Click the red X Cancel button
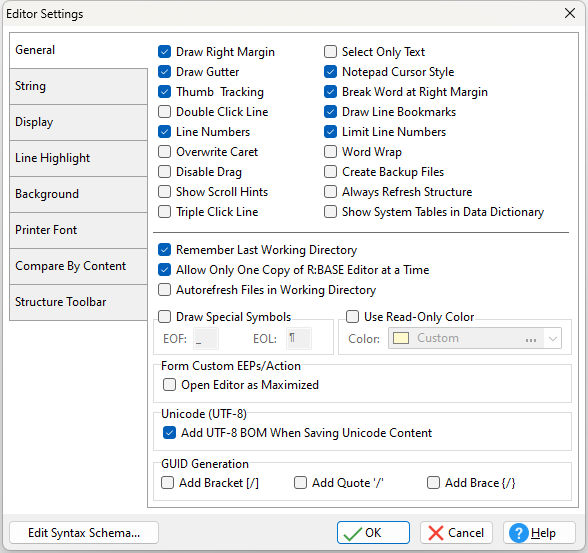Viewport: 588px width, 553px height. click(x=456, y=532)
